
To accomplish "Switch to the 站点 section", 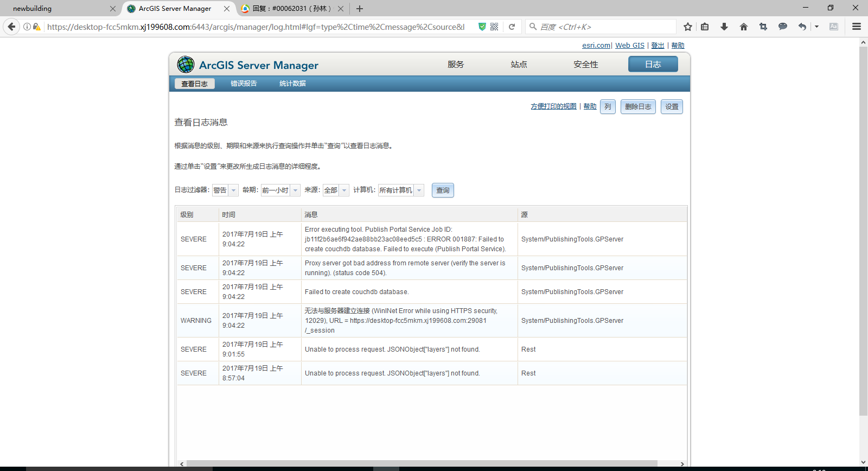I will 519,65.
